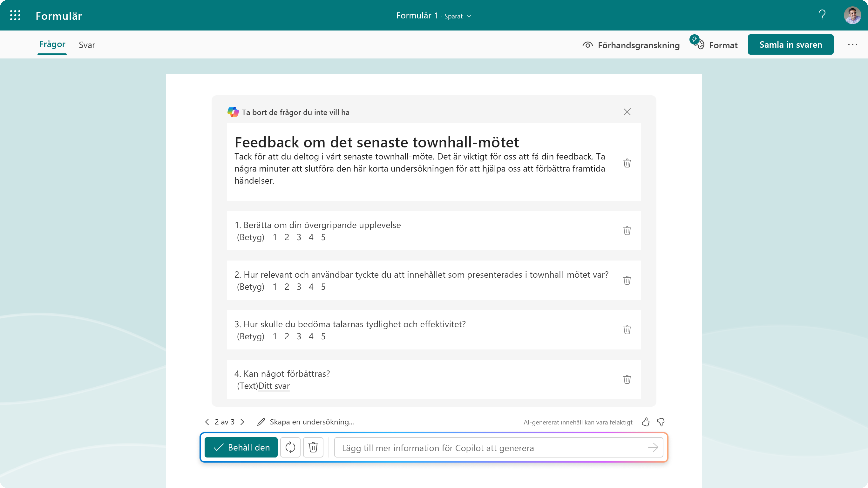The height and width of the screenshot is (488, 868).
Task: Navigate to next survey page
Action: click(x=243, y=422)
